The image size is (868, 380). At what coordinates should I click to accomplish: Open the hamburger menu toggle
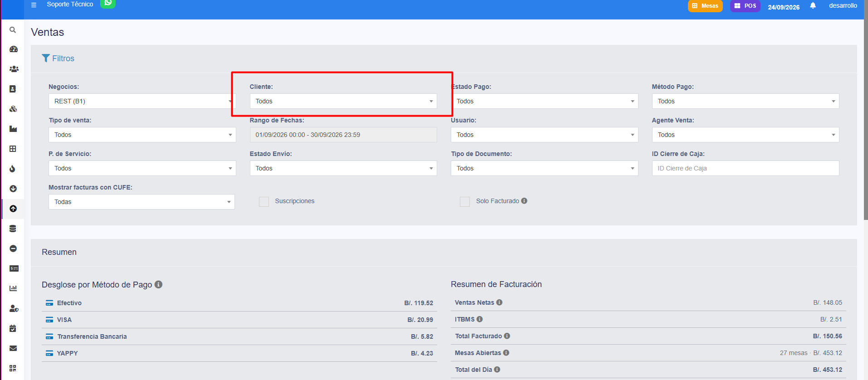(x=34, y=5)
